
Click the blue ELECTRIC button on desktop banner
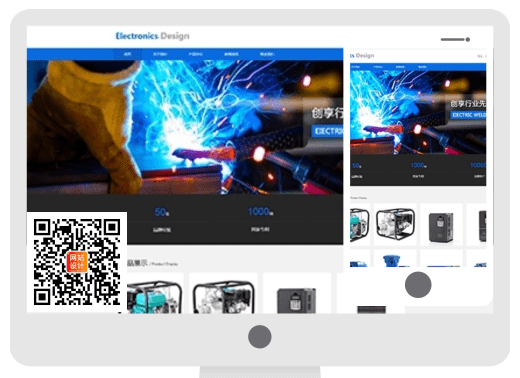pyautogui.click(x=327, y=131)
